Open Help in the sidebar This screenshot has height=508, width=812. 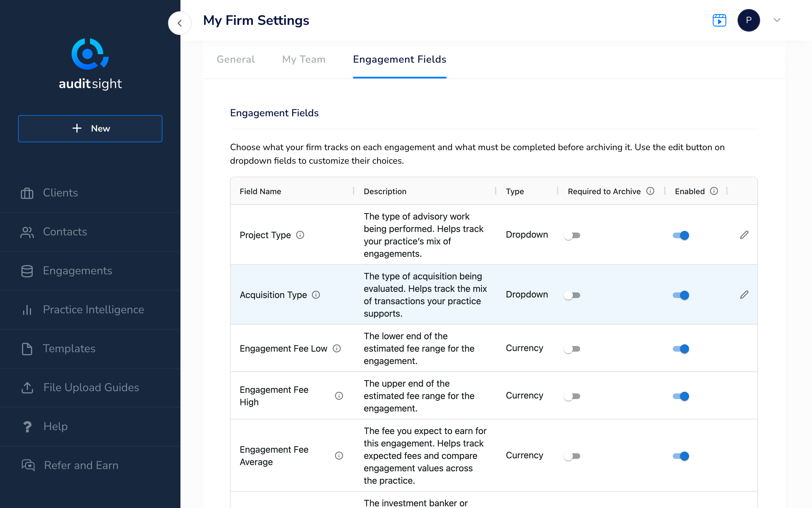[x=90, y=427]
